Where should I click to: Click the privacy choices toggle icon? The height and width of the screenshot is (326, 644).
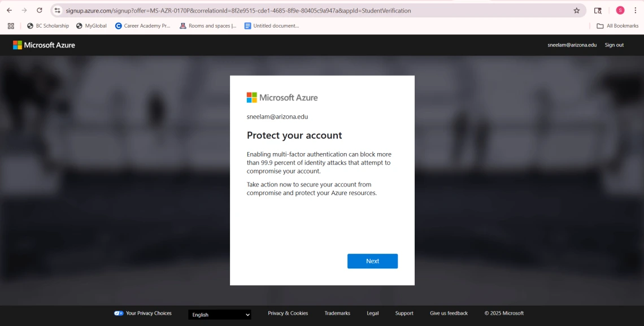(119, 313)
